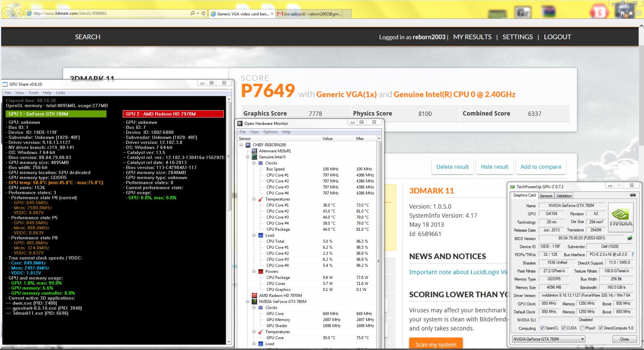Open the MY RESULTS link
The image size is (644, 350).
472,37
